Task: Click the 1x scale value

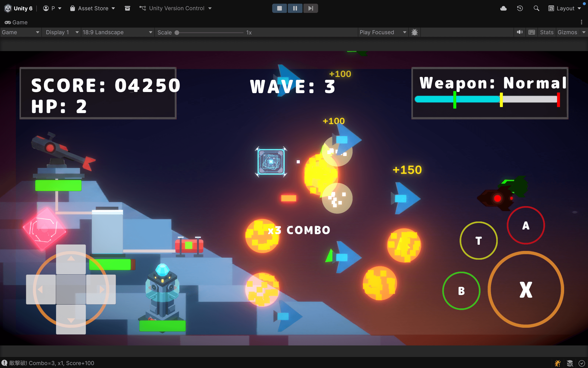Action: tap(249, 33)
